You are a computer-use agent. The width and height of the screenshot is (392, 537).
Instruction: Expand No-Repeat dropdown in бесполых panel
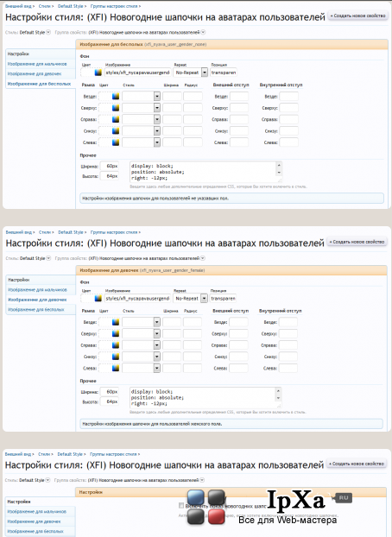pos(205,73)
